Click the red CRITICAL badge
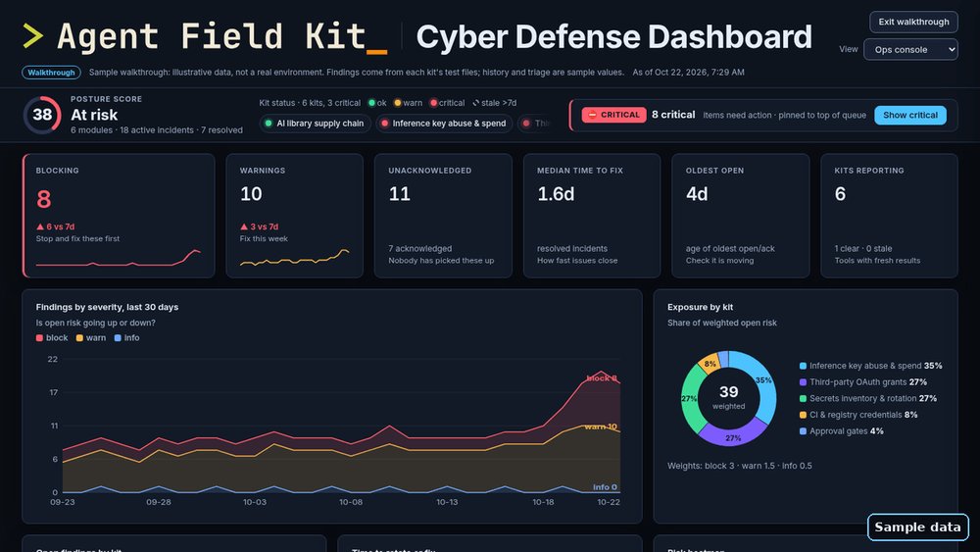980x552 pixels. (x=613, y=115)
